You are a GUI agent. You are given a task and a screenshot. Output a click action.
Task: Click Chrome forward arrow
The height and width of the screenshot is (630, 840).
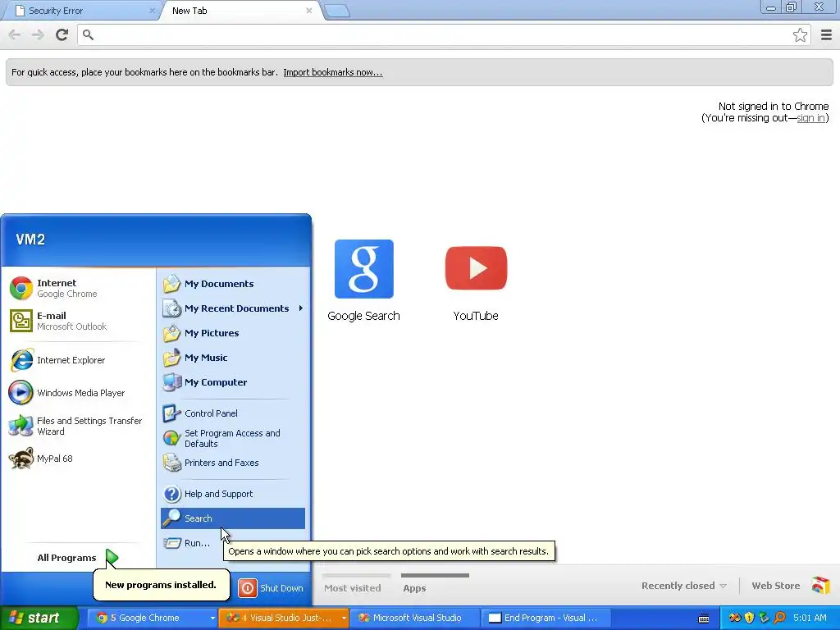click(x=38, y=34)
